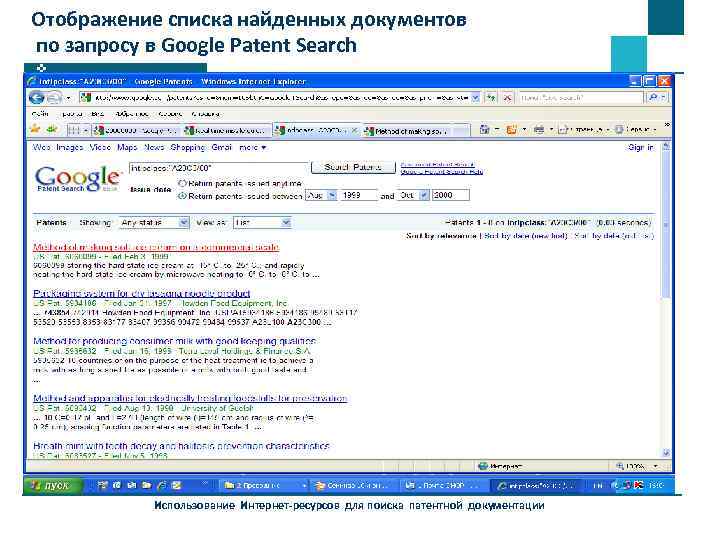Image resolution: width=720 pixels, height=540 pixels.
Task: Switch to the second browser tab
Action: (227, 131)
